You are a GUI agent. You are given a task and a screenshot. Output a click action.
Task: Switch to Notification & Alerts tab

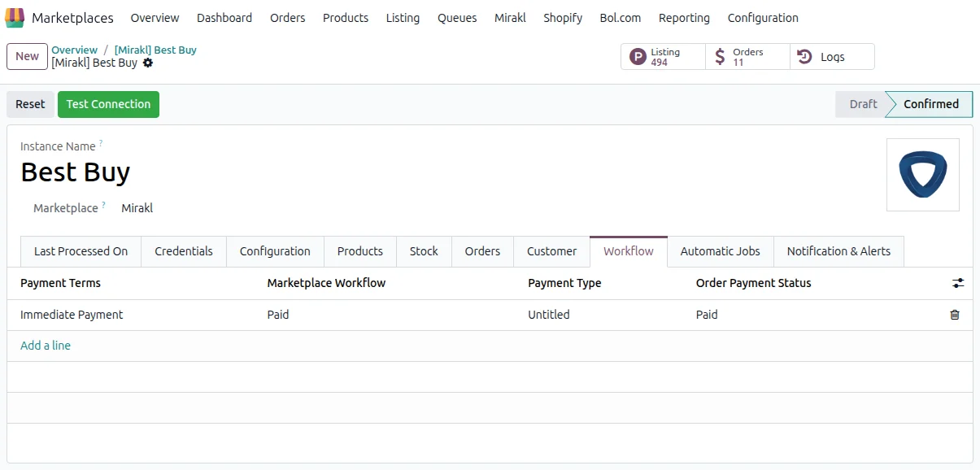pyautogui.click(x=838, y=251)
